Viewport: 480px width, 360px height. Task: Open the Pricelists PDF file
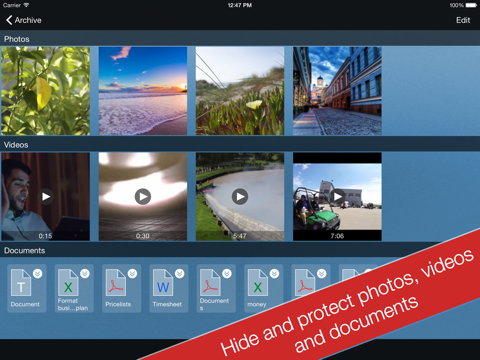[121, 288]
